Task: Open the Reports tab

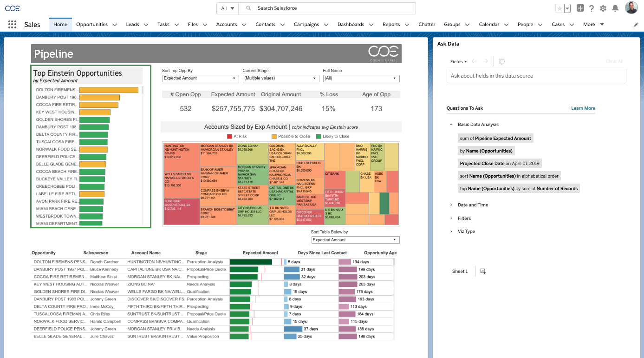Action: (x=391, y=25)
